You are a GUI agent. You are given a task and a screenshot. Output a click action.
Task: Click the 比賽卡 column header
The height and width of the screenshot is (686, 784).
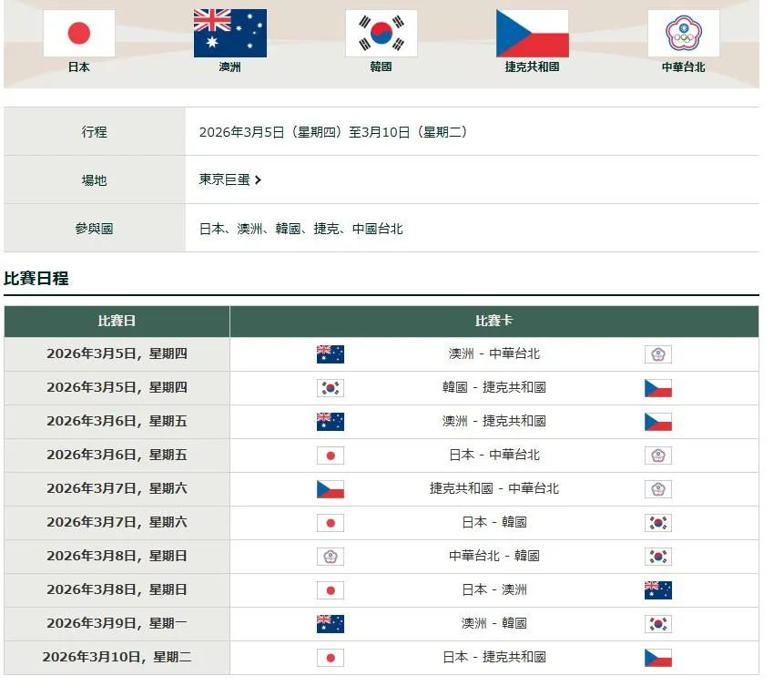click(494, 322)
